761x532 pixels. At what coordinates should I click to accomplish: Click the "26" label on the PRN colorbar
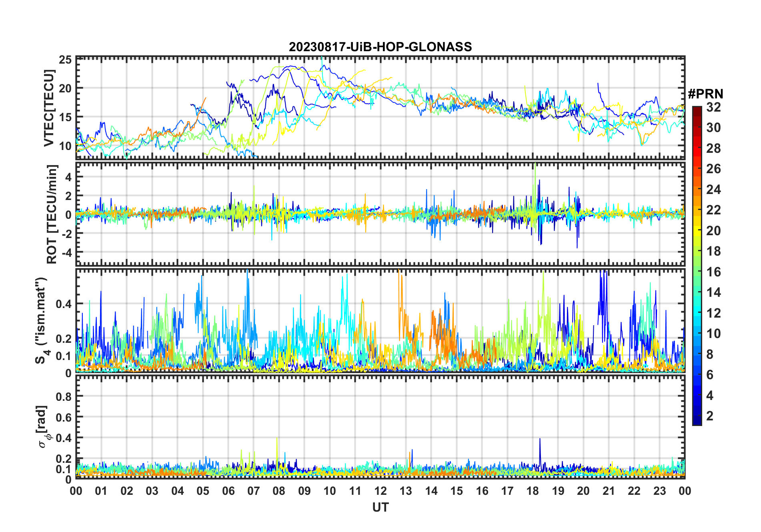[x=713, y=169]
